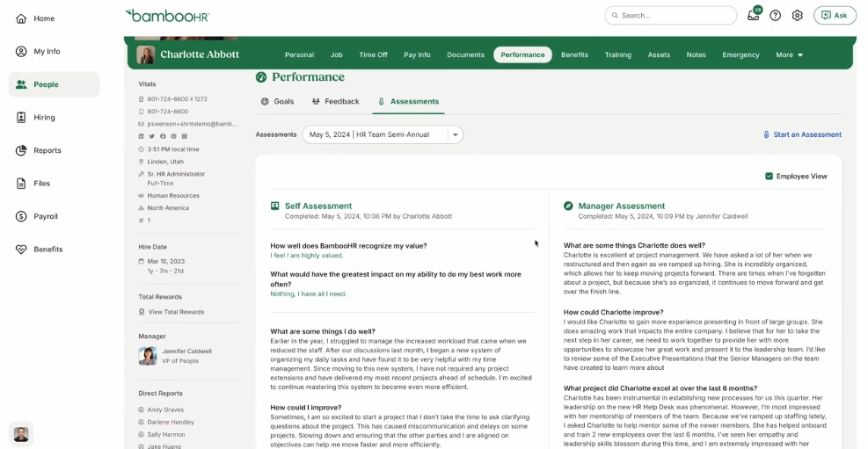Click the Start an Assessment link
The height and width of the screenshot is (449, 868).
click(807, 134)
